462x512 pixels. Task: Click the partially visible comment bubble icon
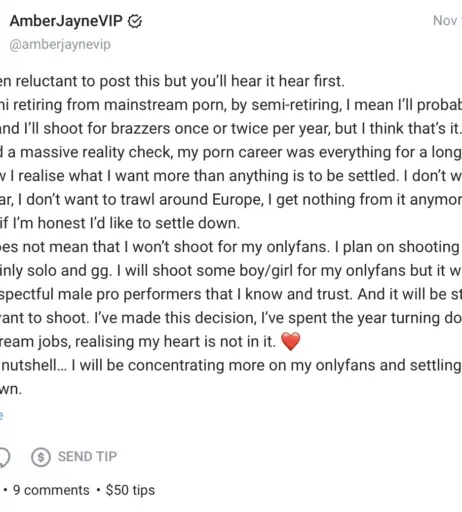point(4,457)
